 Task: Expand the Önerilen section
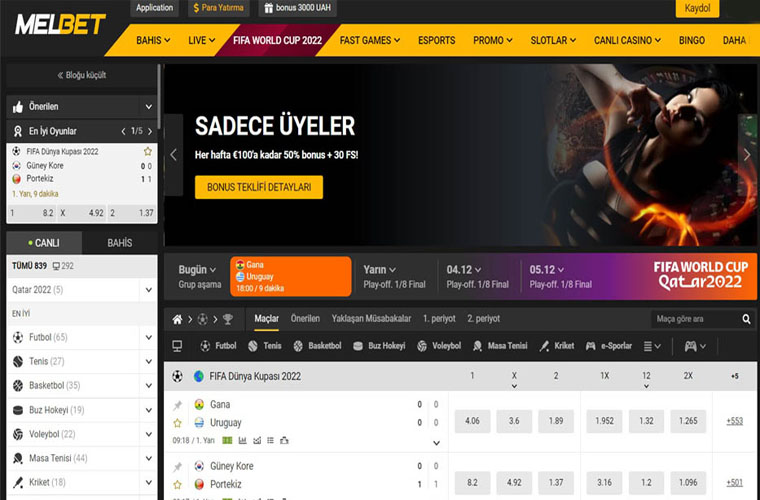(x=149, y=107)
